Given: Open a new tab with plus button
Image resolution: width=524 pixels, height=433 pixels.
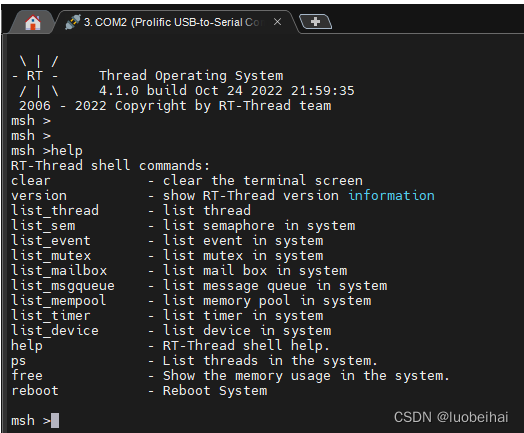Looking at the screenshot, I should click(x=315, y=22).
